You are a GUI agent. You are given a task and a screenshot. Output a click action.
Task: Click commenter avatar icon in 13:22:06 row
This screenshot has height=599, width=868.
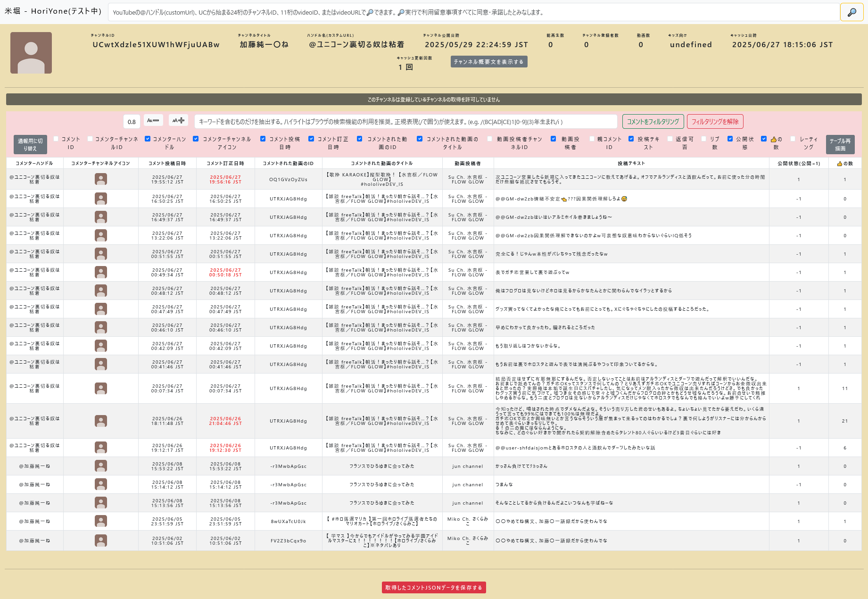[x=101, y=235]
